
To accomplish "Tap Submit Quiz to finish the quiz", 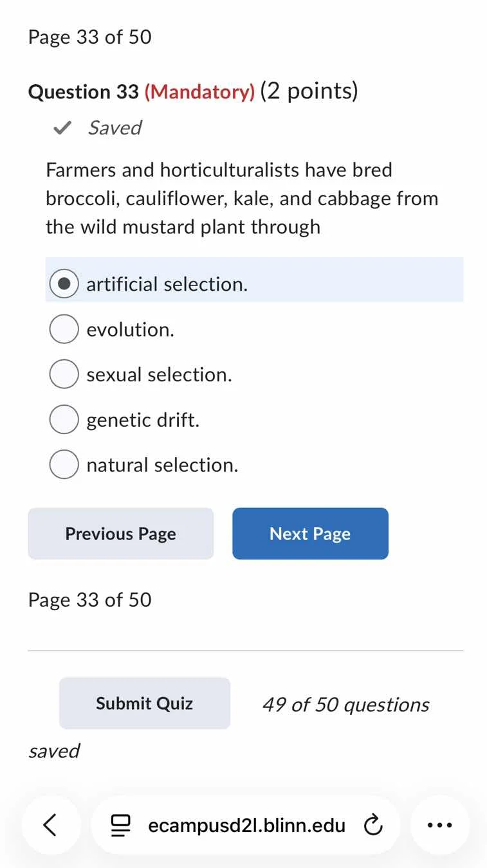I will pyautogui.click(x=144, y=703).
